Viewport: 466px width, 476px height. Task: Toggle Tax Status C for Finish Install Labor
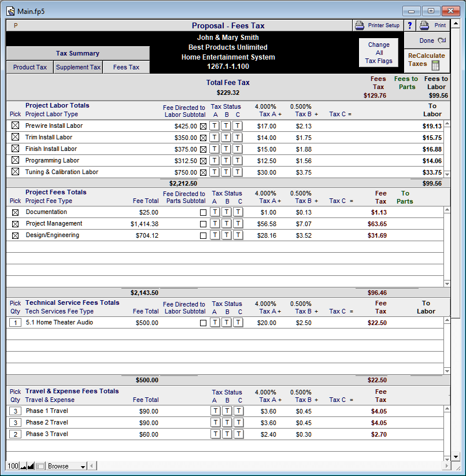coord(238,149)
